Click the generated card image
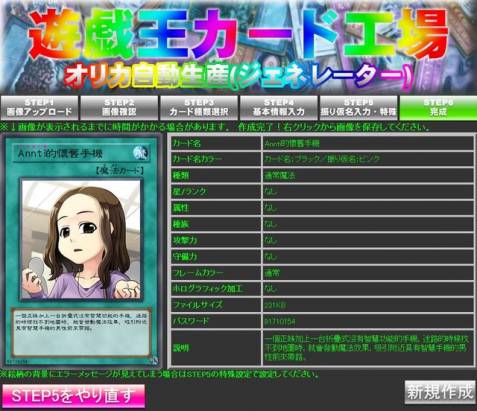 click(x=81, y=250)
